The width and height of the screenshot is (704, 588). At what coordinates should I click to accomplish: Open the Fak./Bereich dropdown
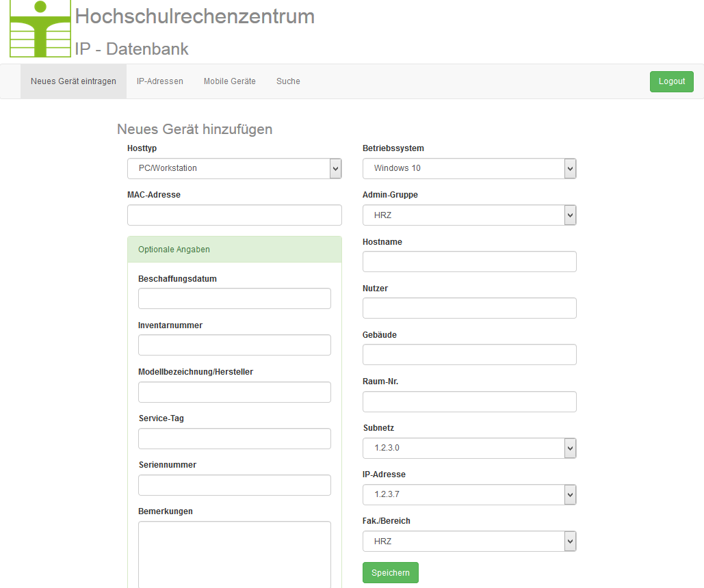[x=469, y=542]
